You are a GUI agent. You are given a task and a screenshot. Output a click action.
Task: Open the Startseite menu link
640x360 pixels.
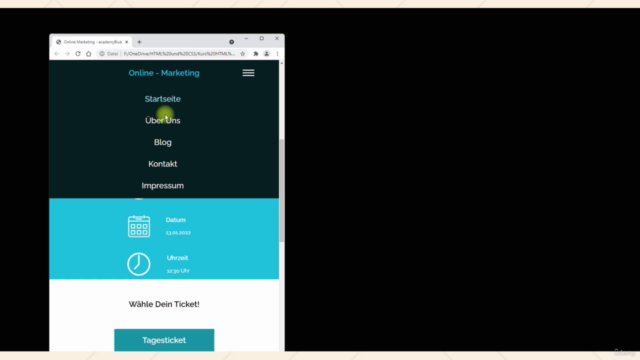(x=162, y=99)
